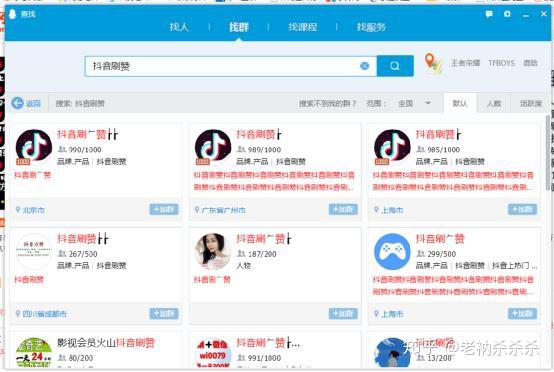Click 品牌.产品 tag of 990/1000 group
The width and height of the screenshot is (554, 372).
pos(73,161)
